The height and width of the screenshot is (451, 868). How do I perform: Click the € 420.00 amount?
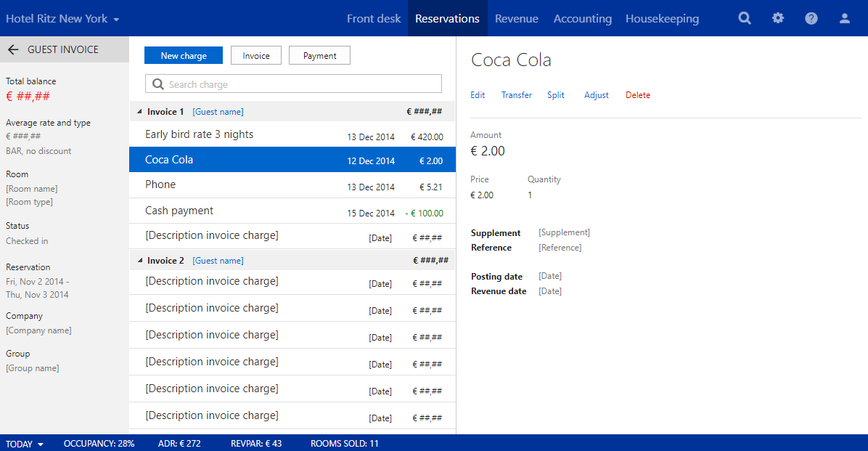tap(427, 137)
